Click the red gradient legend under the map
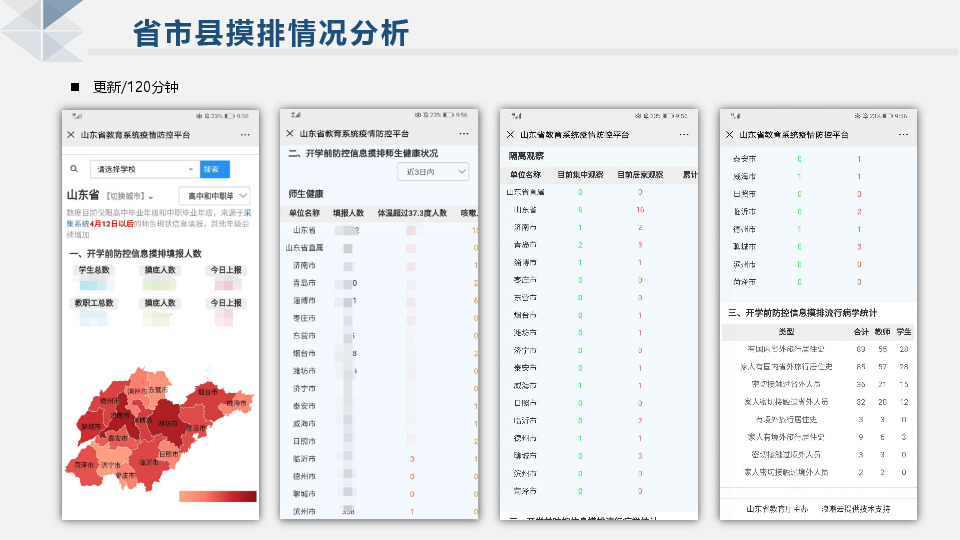This screenshot has width=960, height=540. (217, 497)
